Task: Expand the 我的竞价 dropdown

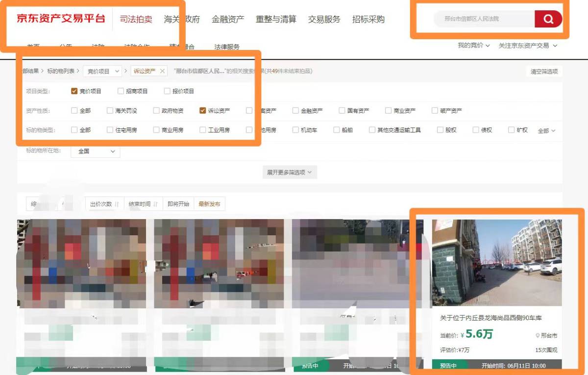Action: pos(474,46)
